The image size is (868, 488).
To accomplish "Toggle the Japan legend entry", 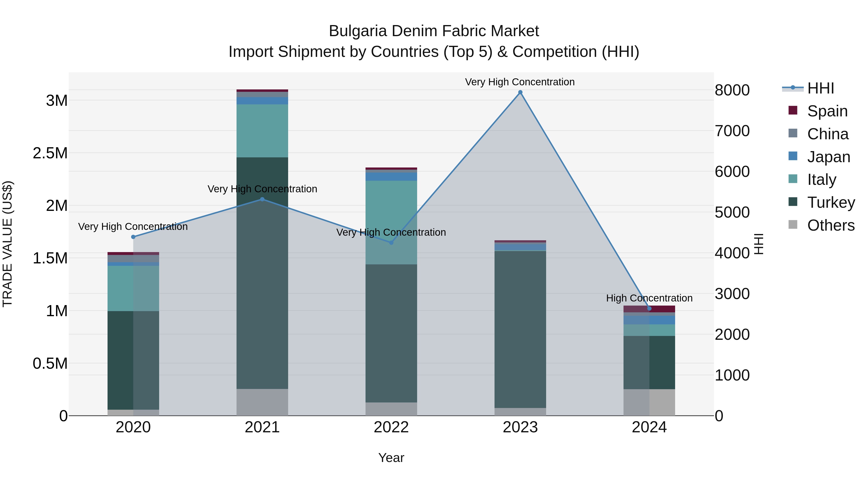I will pyautogui.click(x=820, y=157).
